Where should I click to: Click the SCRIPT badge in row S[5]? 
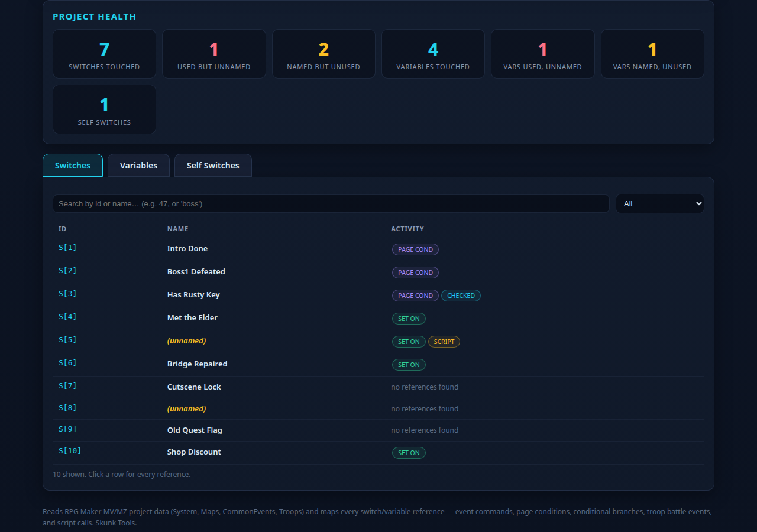pyautogui.click(x=444, y=342)
